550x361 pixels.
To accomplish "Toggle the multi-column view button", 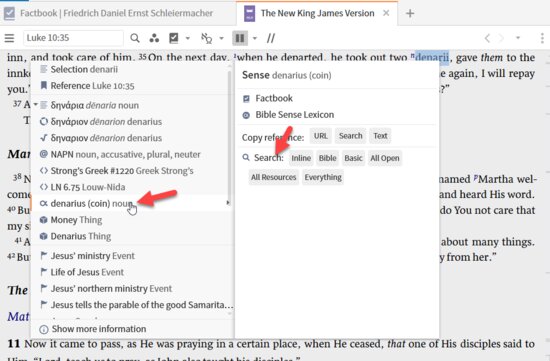I will (240, 38).
